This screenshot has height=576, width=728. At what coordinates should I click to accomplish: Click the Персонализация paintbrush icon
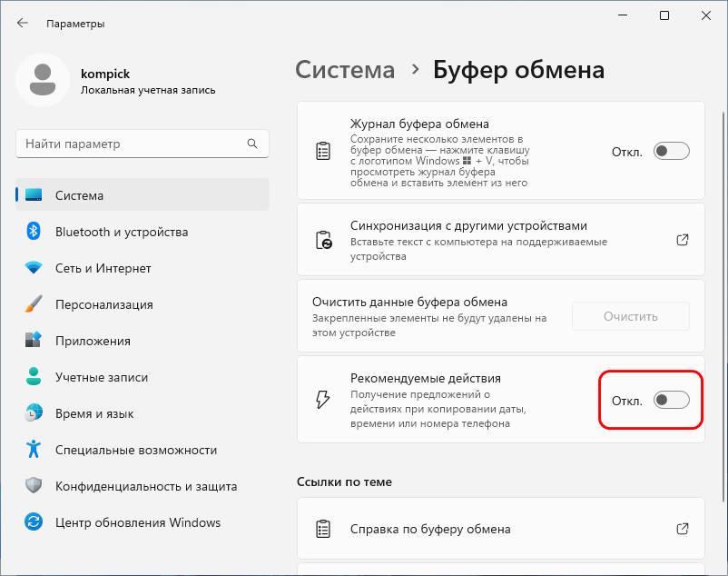coord(34,303)
